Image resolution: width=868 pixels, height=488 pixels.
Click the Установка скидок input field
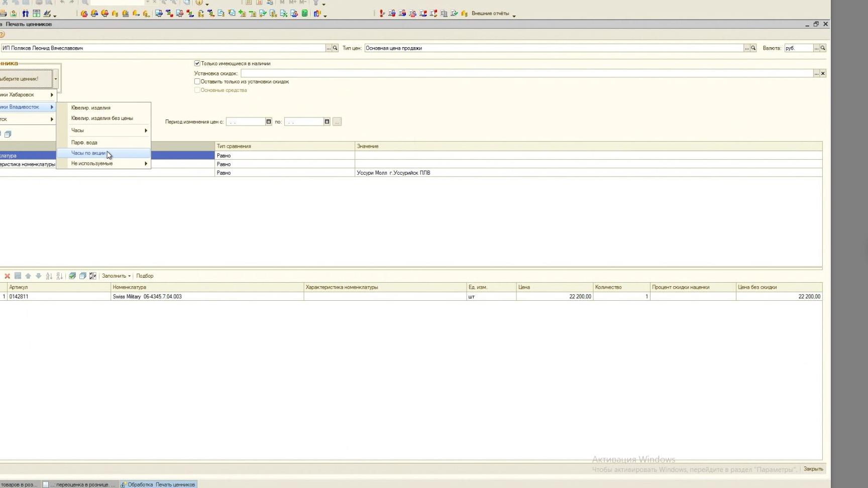point(527,73)
